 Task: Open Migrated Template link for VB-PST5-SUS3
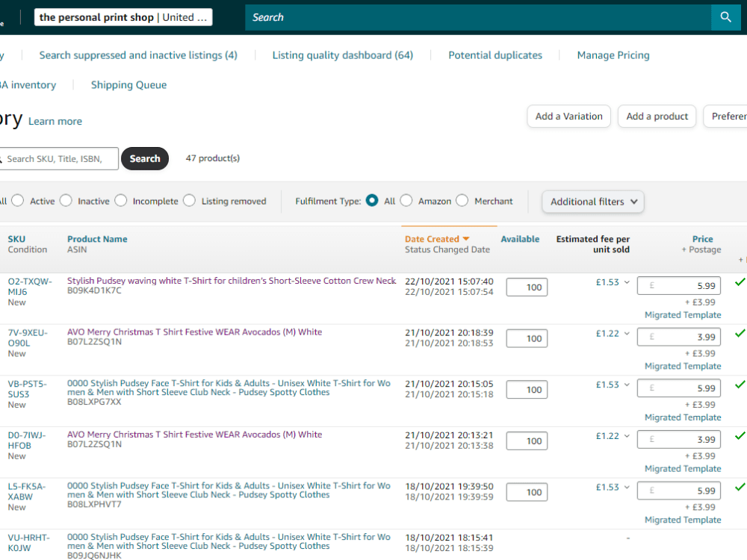pos(683,417)
